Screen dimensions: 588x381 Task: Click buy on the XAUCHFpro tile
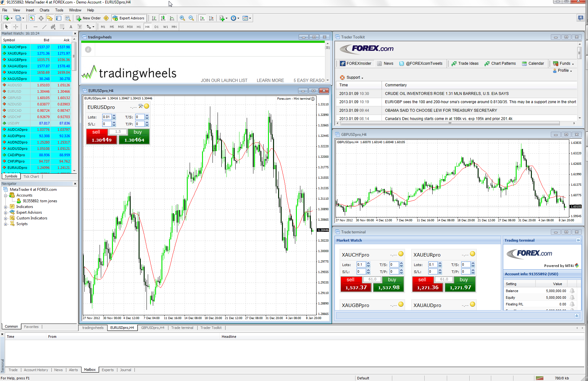point(389,284)
